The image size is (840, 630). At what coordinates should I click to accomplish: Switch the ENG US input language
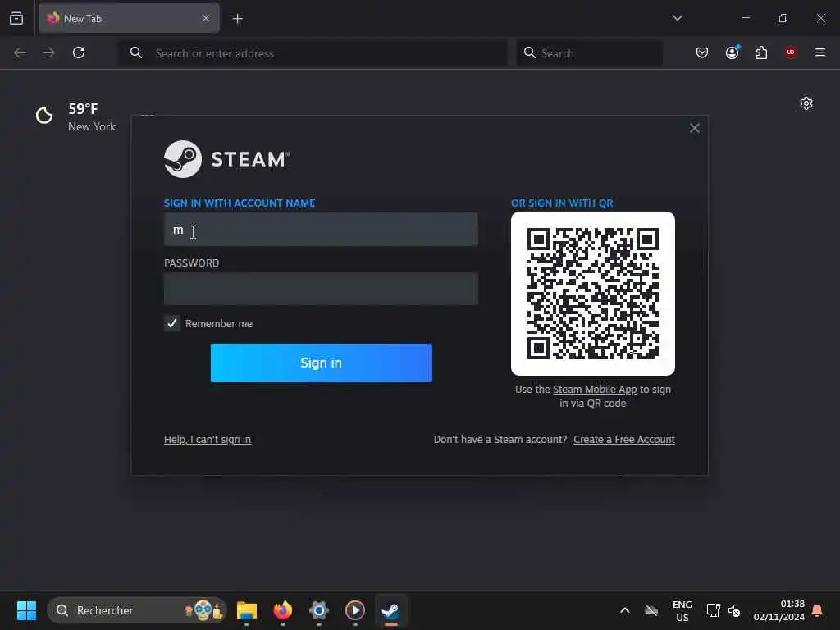[x=682, y=610]
